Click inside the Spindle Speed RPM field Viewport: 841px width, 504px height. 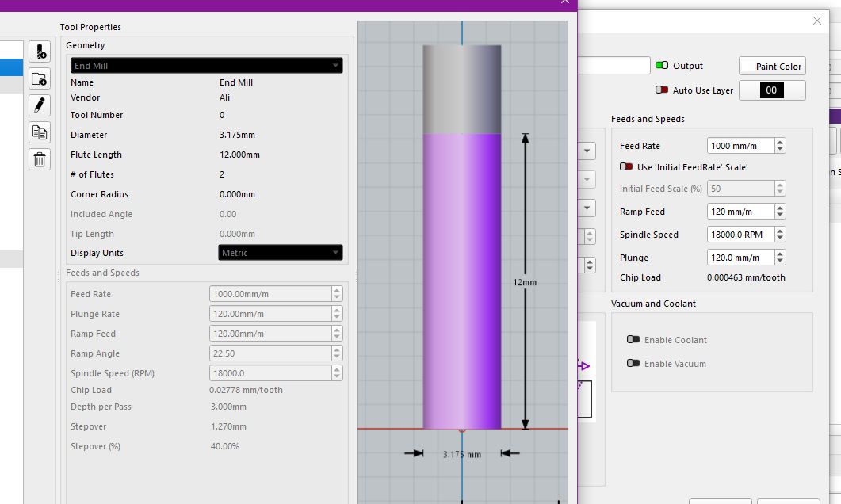coord(740,235)
